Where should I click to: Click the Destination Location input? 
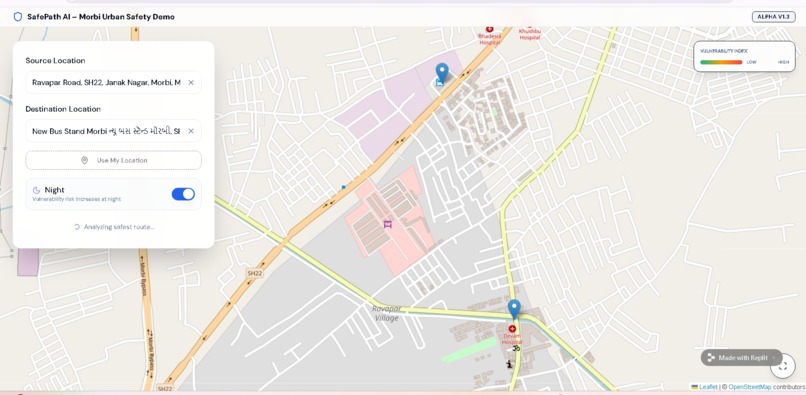[x=113, y=131]
